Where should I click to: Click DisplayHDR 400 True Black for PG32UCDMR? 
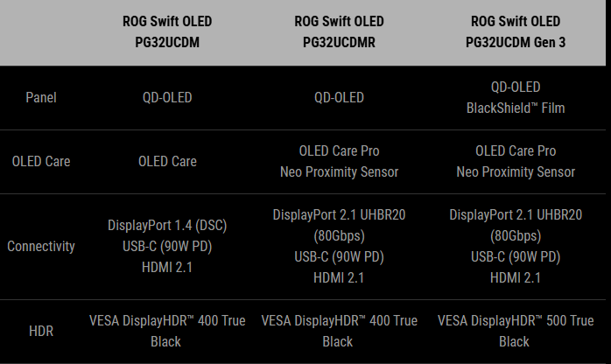point(340,331)
